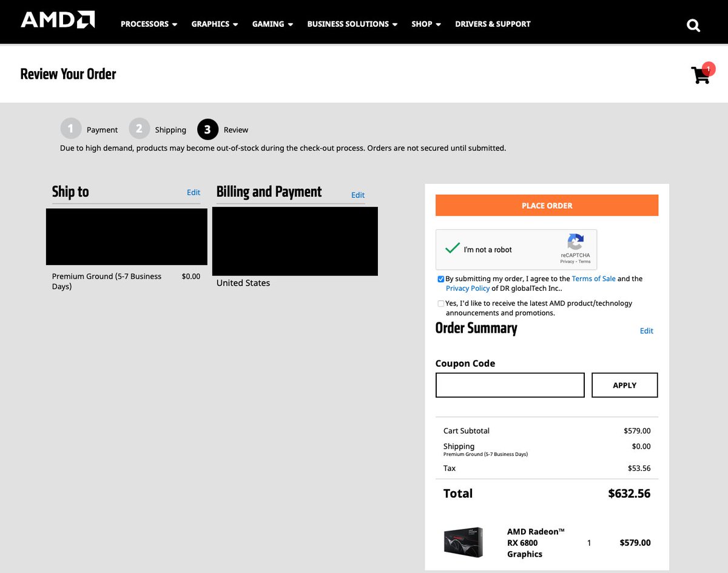
Task: Click the I'm not a robot checkmark
Action: point(453,248)
